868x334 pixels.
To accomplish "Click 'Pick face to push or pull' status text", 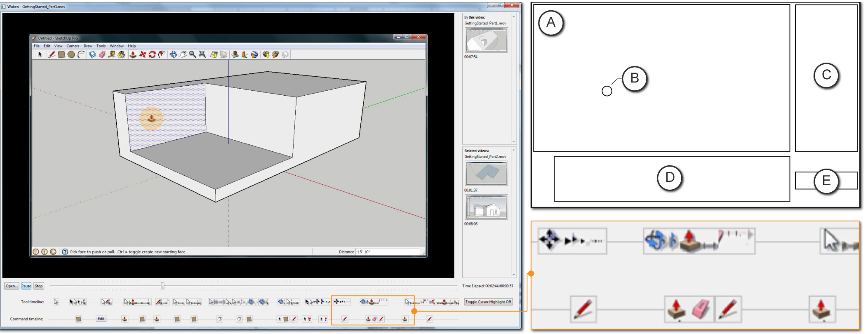I will [92, 252].
